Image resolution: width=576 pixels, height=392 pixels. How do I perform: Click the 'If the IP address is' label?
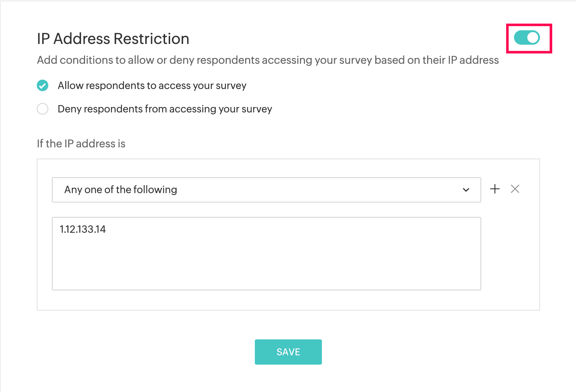(x=81, y=144)
